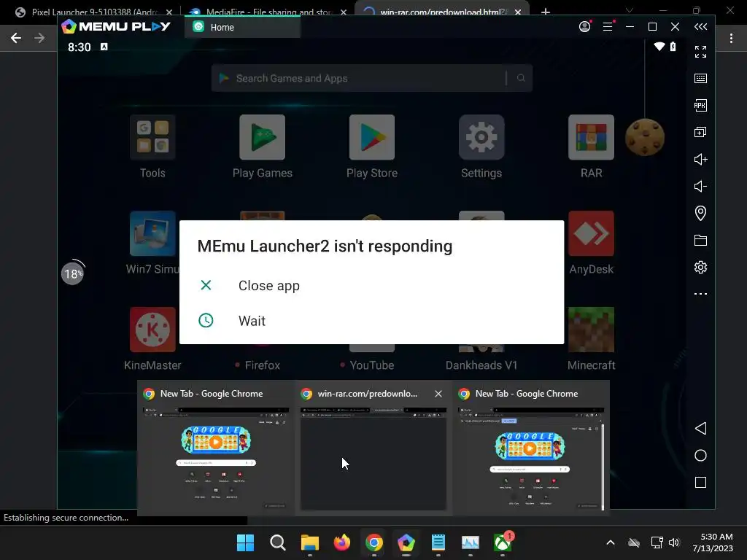Close the MediaFire Chrome tab

344,12
